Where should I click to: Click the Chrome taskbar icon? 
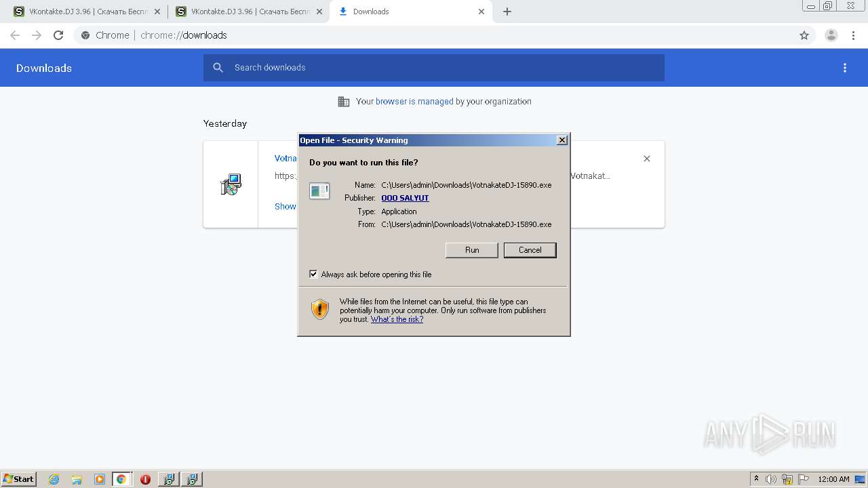[x=121, y=479]
